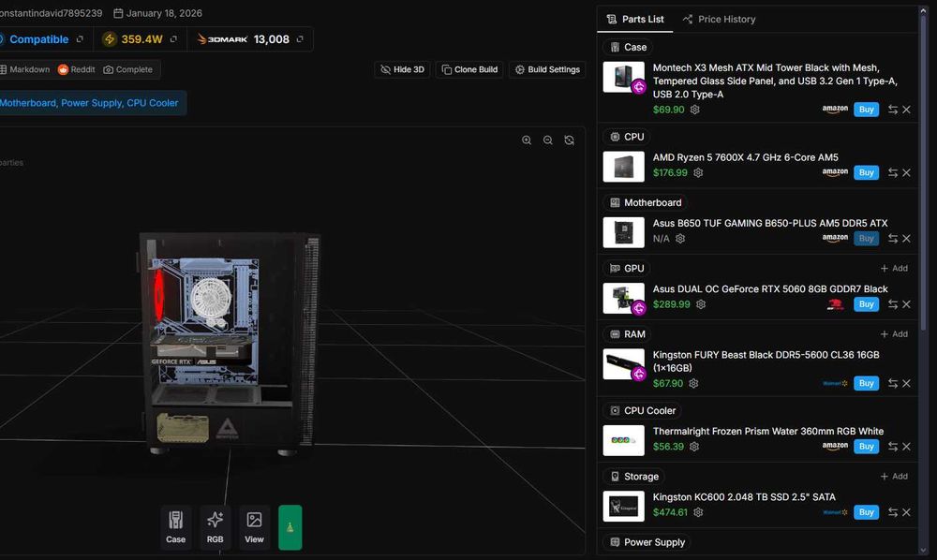Screen dimensions: 937x560
Task: Open the Parts List tab
Action: (635, 19)
